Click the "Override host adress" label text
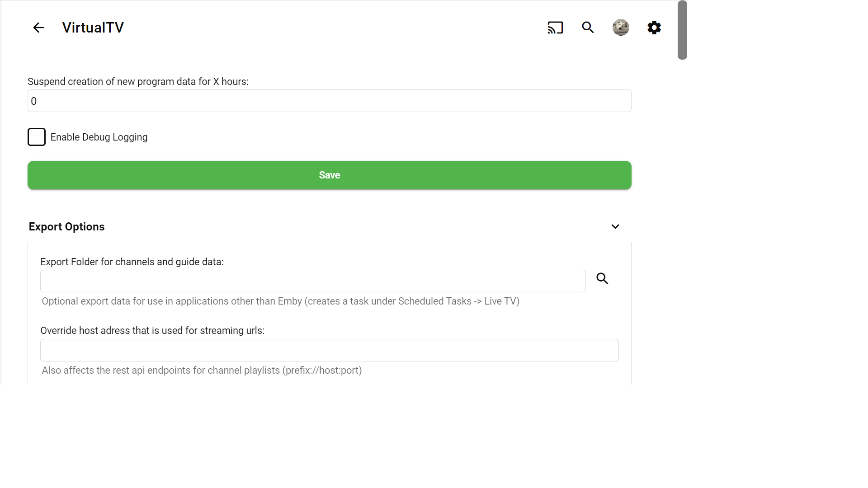This screenshot has height=488, width=868. [152, 331]
